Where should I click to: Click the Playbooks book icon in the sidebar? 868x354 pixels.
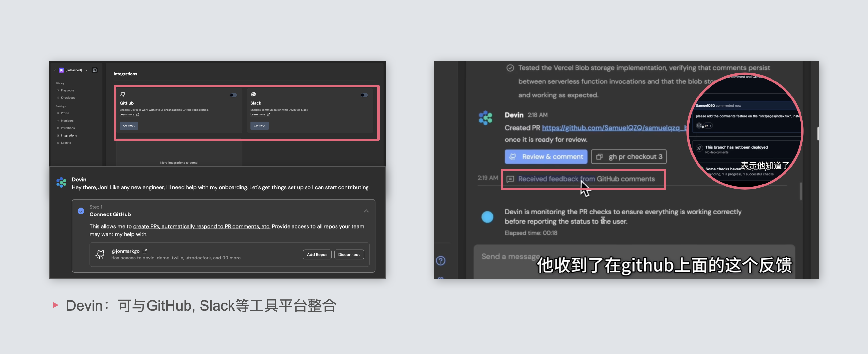58,90
